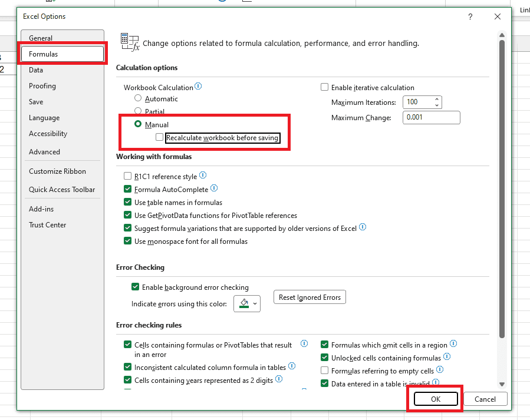Confirm settings with OK button
The height and width of the screenshot is (420, 530).
[x=436, y=399]
